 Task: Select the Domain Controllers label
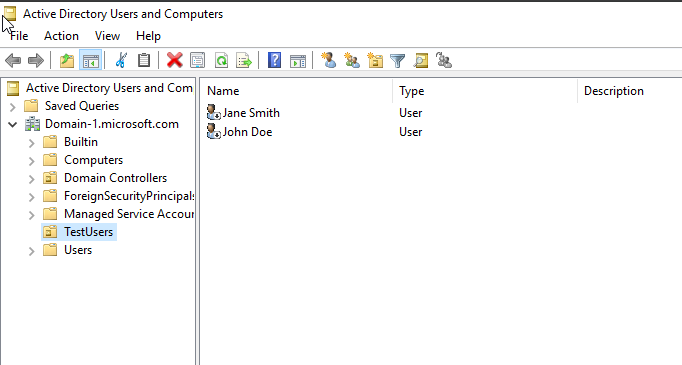(115, 178)
